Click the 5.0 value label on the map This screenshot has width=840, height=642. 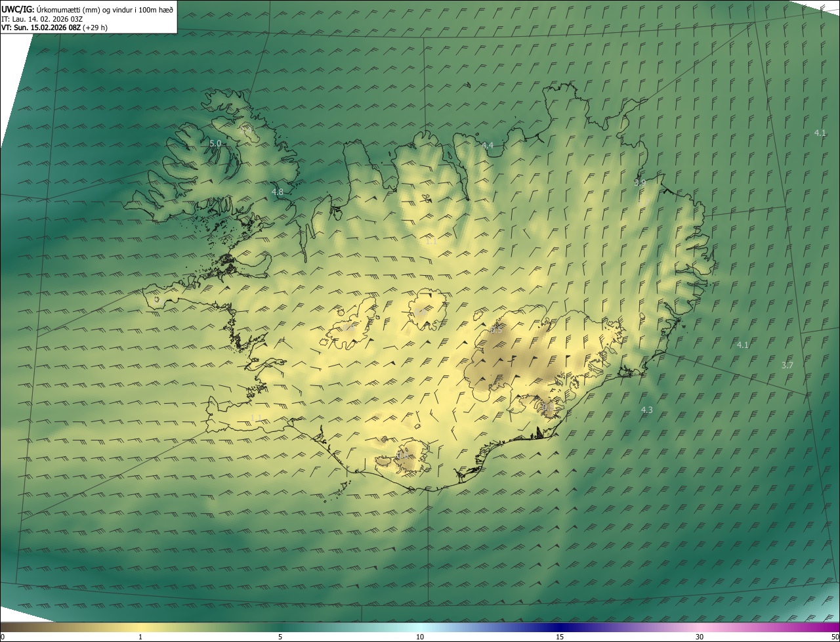tap(215, 143)
